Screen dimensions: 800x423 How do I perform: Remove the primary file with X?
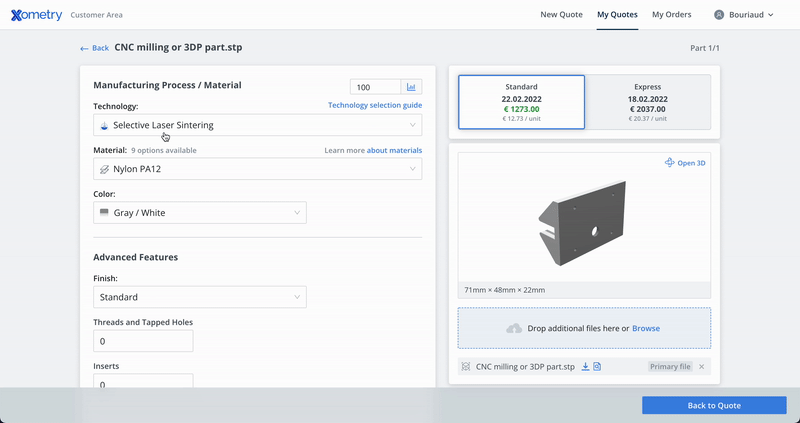click(x=701, y=367)
